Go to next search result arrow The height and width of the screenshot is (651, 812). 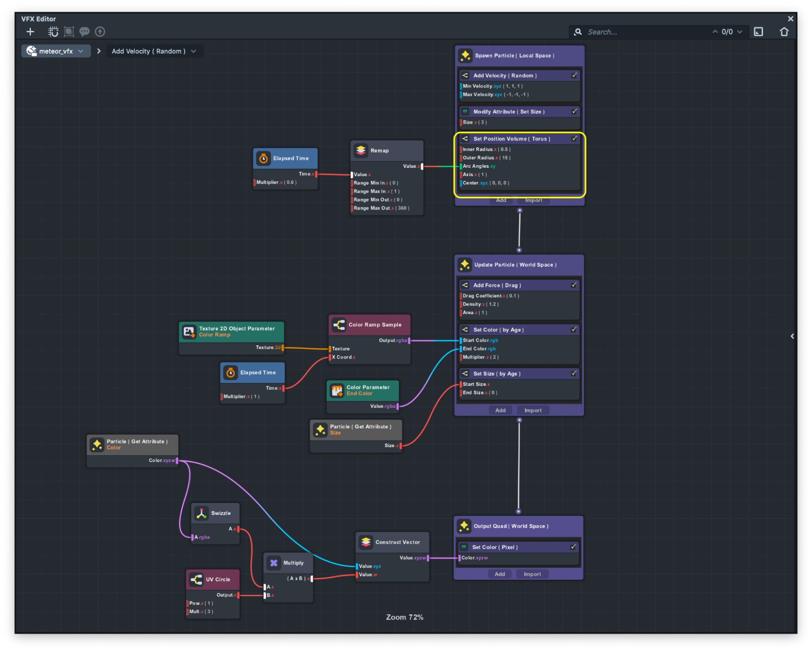[x=740, y=32]
